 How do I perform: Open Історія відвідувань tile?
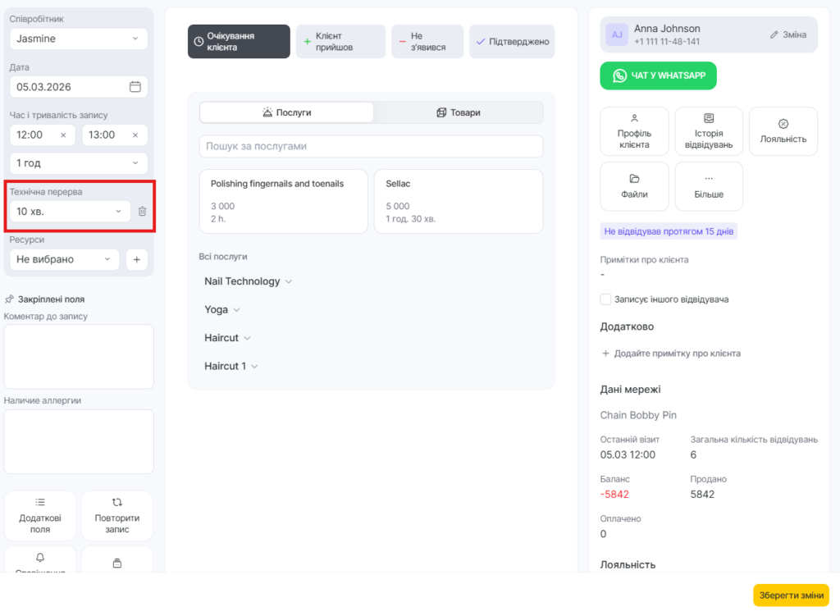pyautogui.click(x=709, y=131)
